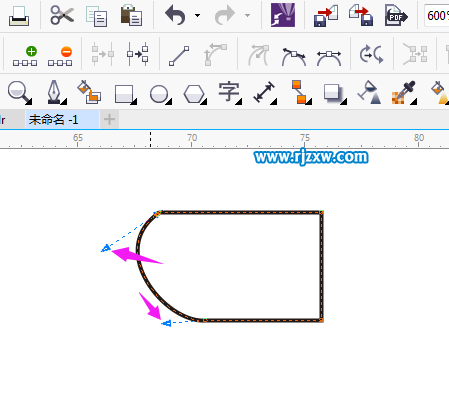Screen dimensions: 449x397
Task: Open the Undo history dropdown arrow
Action: tap(197, 15)
